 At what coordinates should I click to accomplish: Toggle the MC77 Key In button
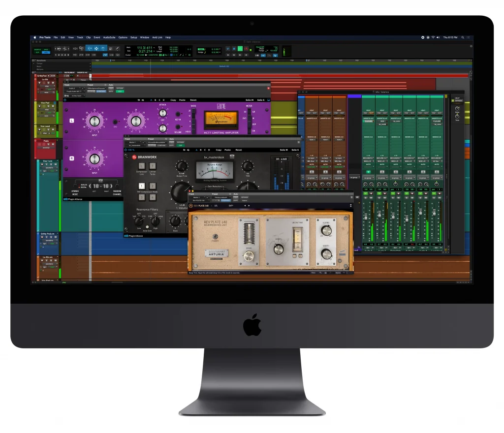point(178,114)
